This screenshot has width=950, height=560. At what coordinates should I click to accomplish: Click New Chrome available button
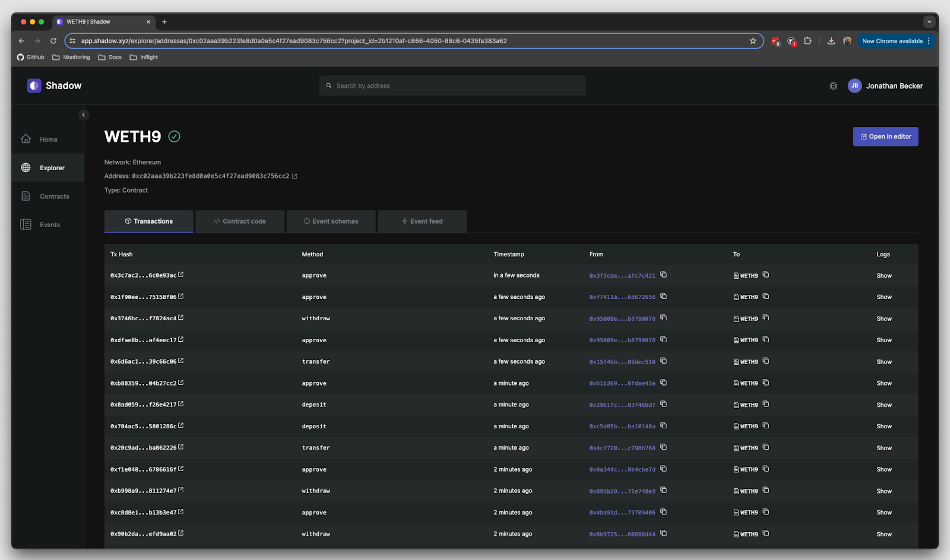click(896, 41)
